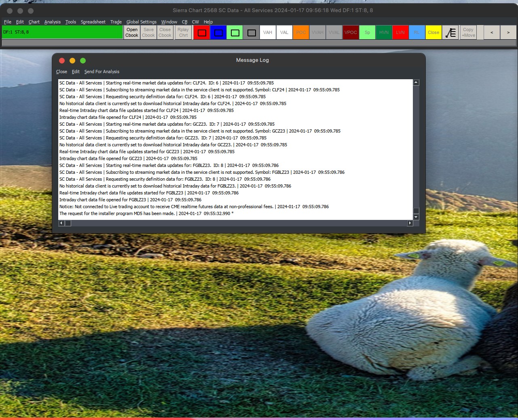Click the dark red VPOC toolbar button
Screen dimensions: 518x420
pos(351,33)
